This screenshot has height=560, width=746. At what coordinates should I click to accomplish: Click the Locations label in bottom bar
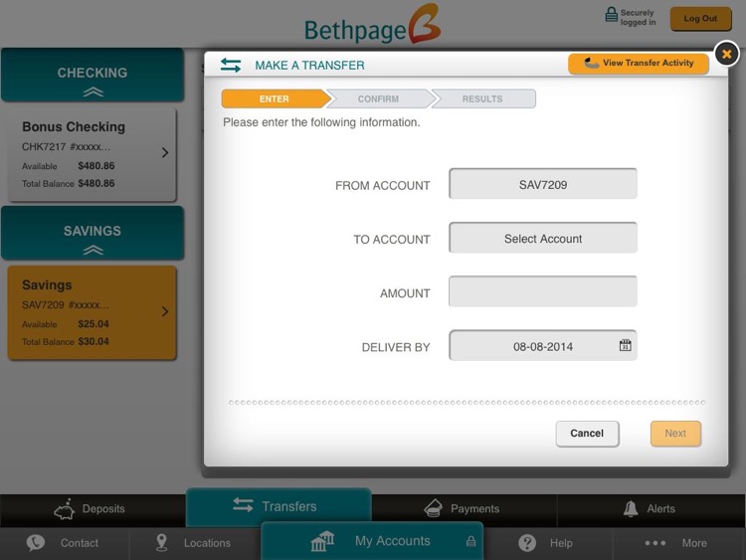click(x=207, y=543)
